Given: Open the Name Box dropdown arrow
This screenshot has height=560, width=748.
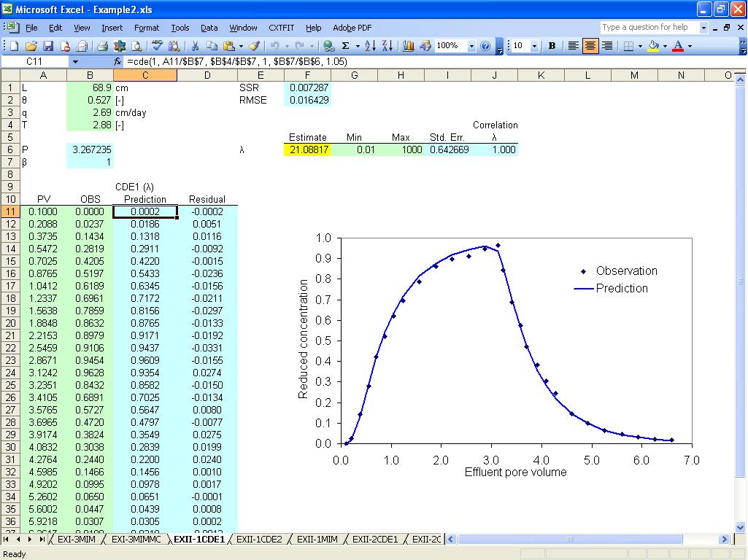Looking at the screenshot, I should click(74, 62).
